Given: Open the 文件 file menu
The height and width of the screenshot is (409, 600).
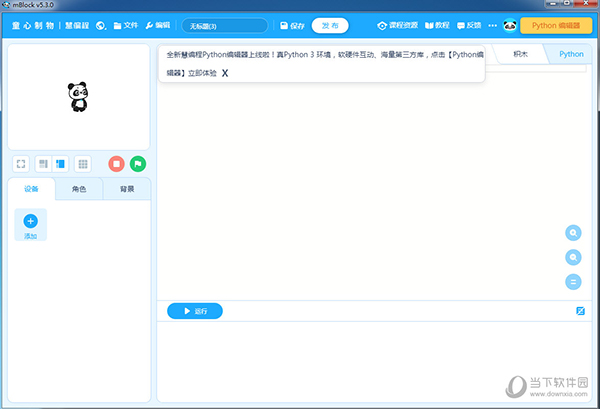Looking at the screenshot, I should coord(126,25).
